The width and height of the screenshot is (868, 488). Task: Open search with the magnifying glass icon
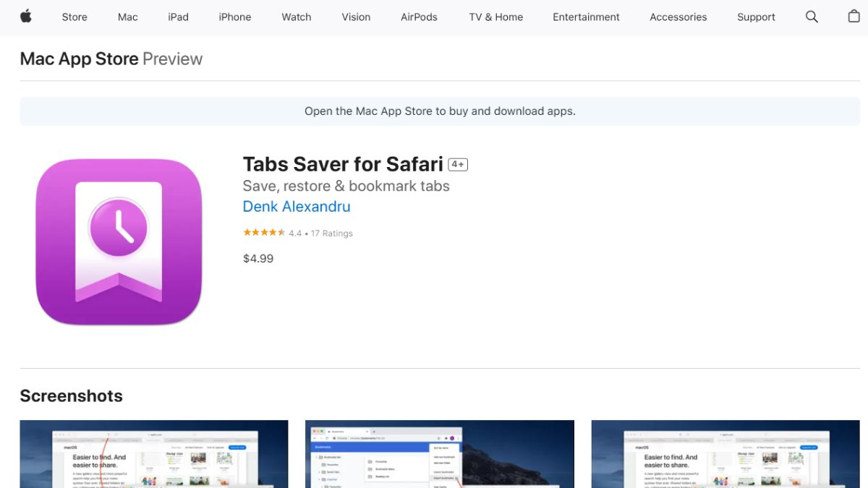pyautogui.click(x=812, y=17)
